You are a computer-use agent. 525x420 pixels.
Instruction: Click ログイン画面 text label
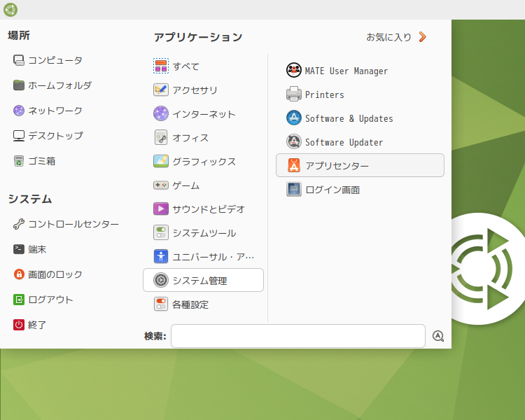point(332,190)
